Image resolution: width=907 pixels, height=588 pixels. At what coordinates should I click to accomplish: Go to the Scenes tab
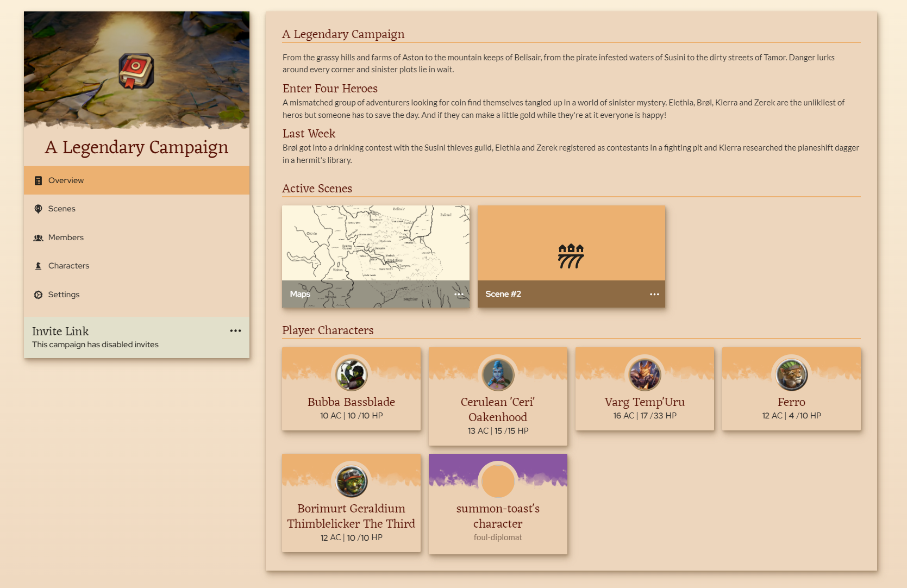(x=62, y=209)
